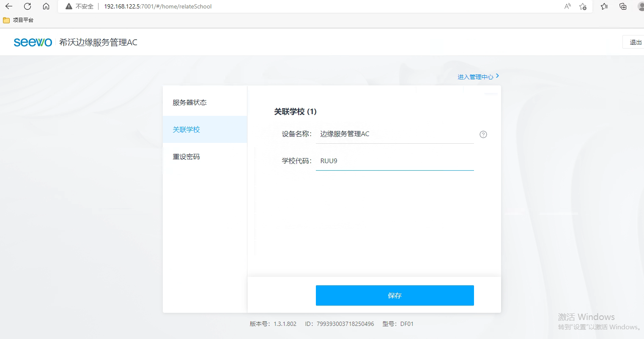Image resolution: width=644 pixels, height=339 pixels.
Task: Open the read aloud icon in address bar
Action: click(567, 6)
